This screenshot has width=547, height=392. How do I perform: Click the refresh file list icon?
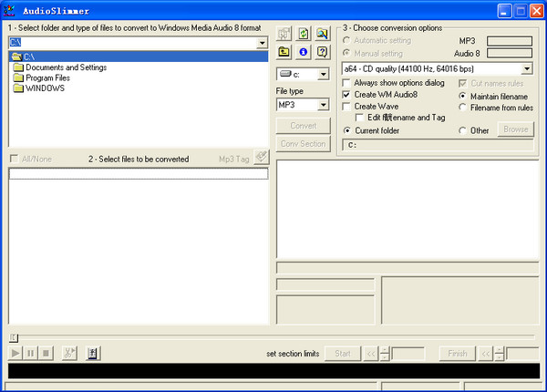tap(304, 34)
